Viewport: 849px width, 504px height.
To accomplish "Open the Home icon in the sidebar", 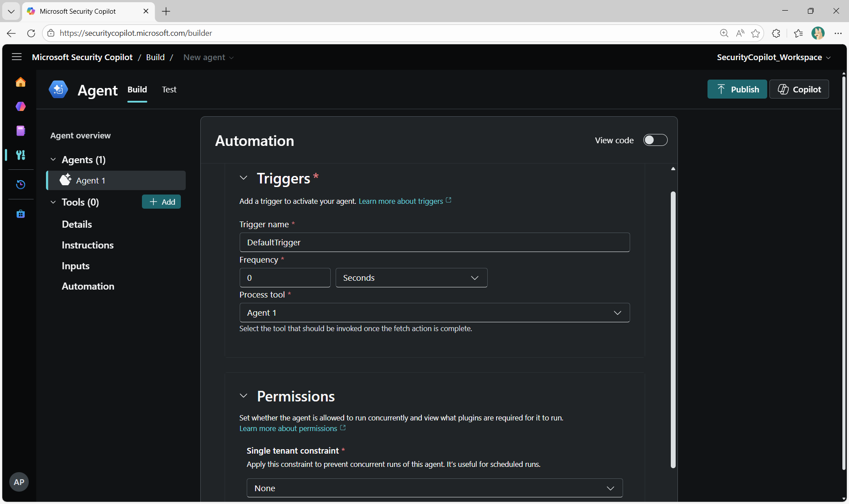I will pyautogui.click(x=20, y=82).
